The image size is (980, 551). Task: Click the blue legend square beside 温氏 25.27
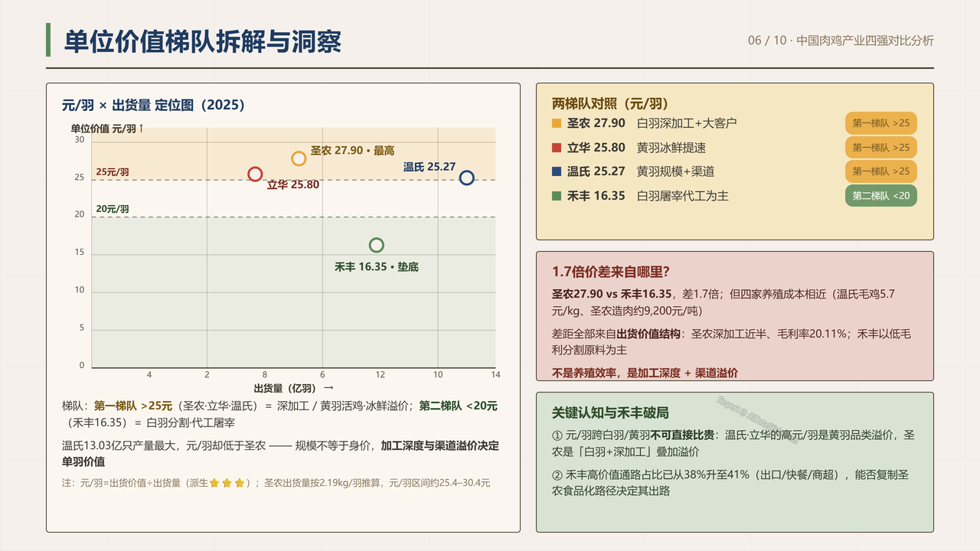pos(557,171)
